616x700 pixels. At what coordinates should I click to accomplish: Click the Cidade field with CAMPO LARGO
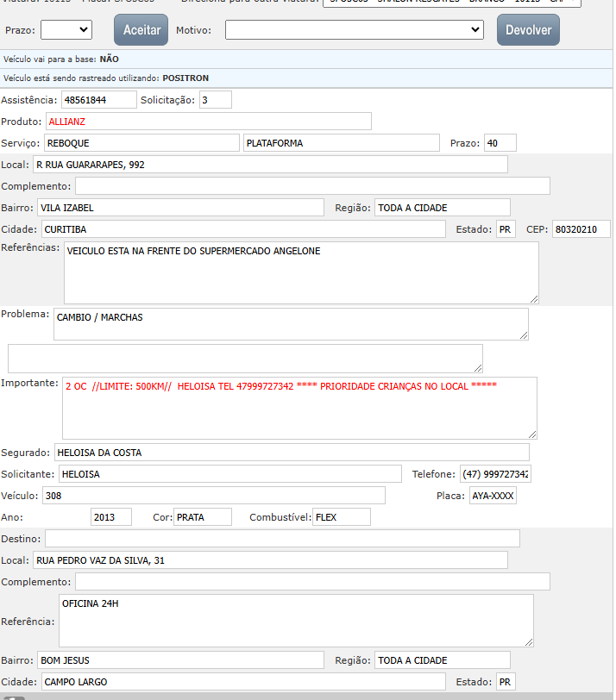click(243, 682)
